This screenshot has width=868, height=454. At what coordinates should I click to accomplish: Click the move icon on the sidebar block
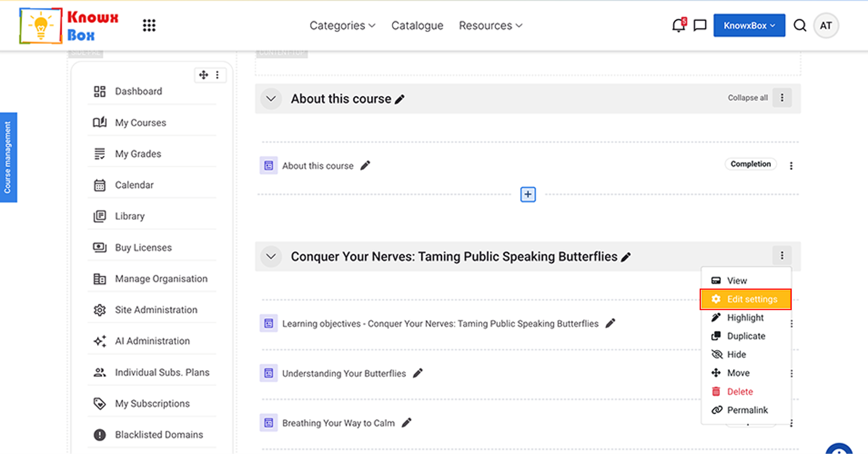point(203,75)
